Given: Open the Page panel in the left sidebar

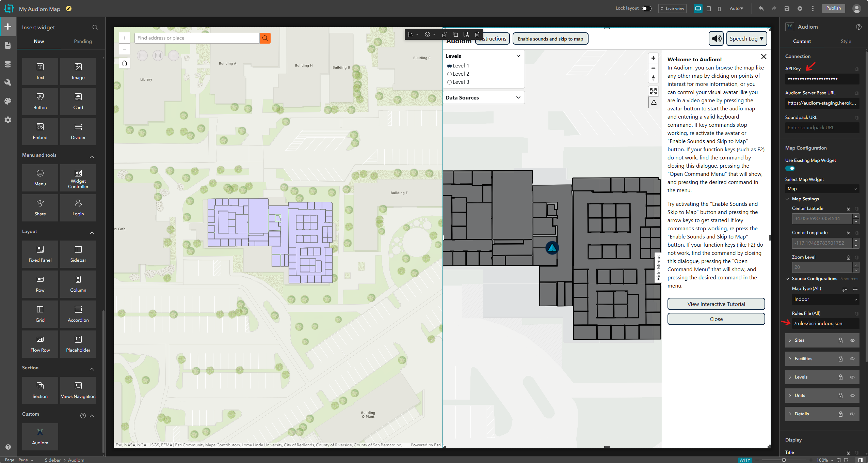Looking at the screenshot, I should 7,45.
